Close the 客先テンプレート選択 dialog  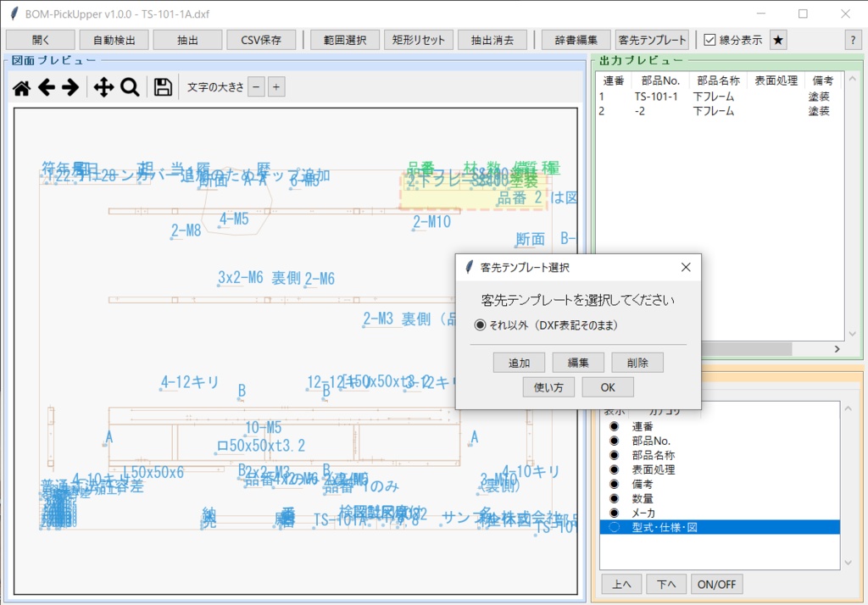click(x=686, y=268)
